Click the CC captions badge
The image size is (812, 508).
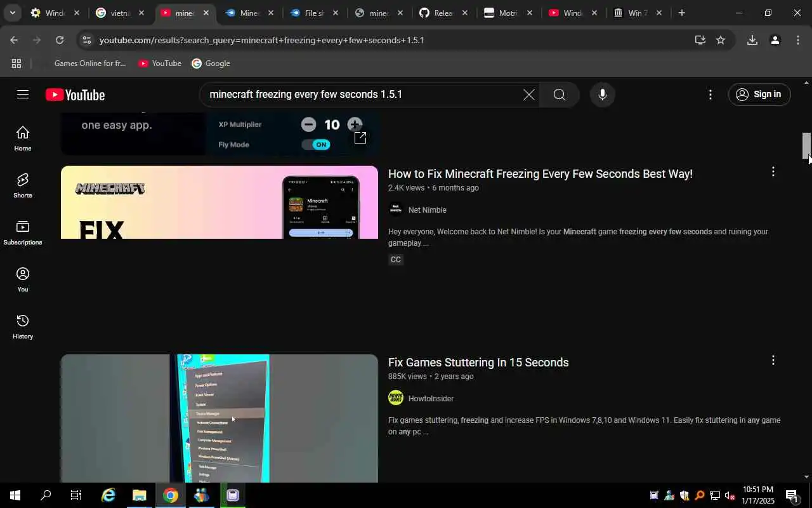coord(396,260)
